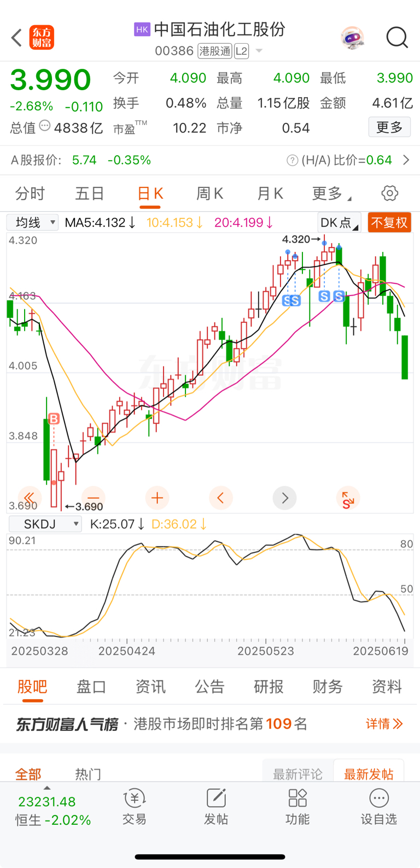This screenshot has width=420, height=868.
Task: Open the 公告 tab
Action: point(209,687)
